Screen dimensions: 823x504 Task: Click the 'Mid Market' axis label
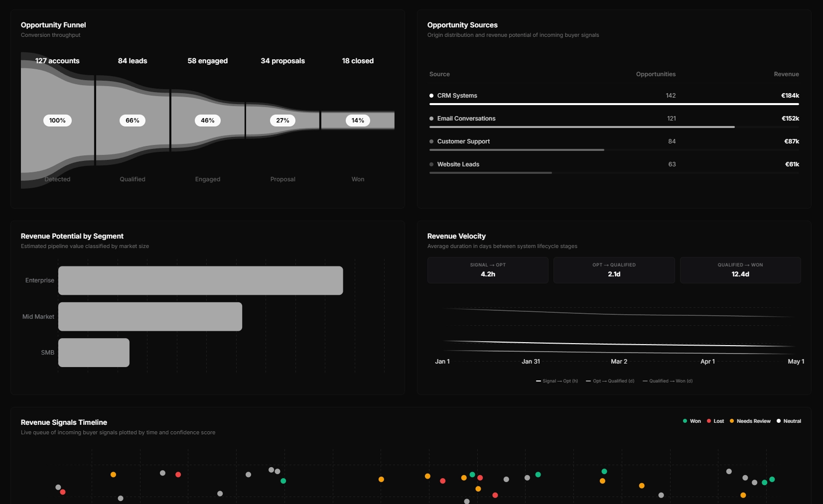click(38, 317)
